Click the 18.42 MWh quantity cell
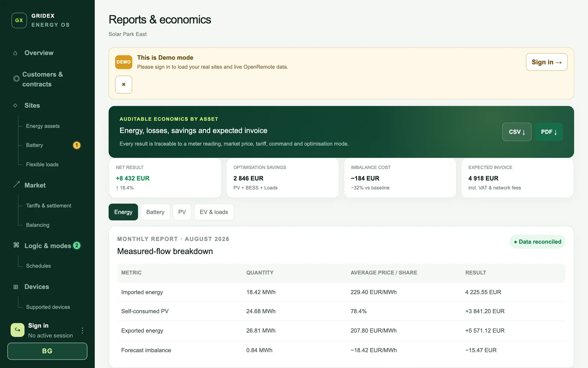 click(x=261, y=292)
